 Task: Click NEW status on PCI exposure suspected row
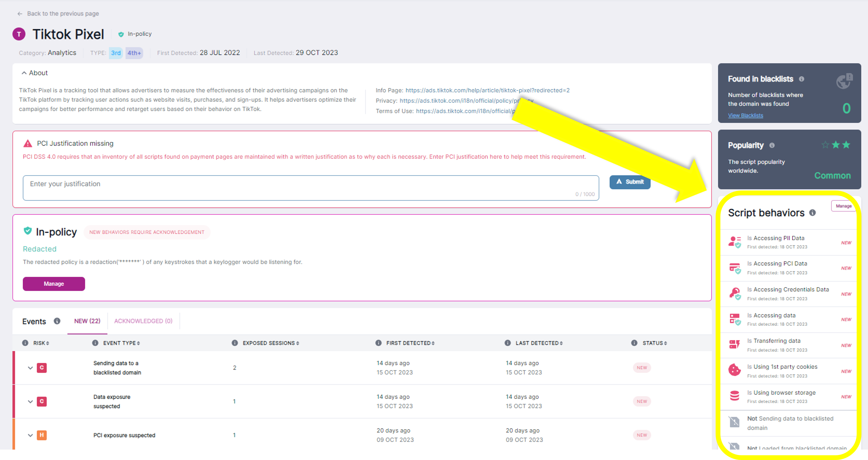click(x=642, y=435)
